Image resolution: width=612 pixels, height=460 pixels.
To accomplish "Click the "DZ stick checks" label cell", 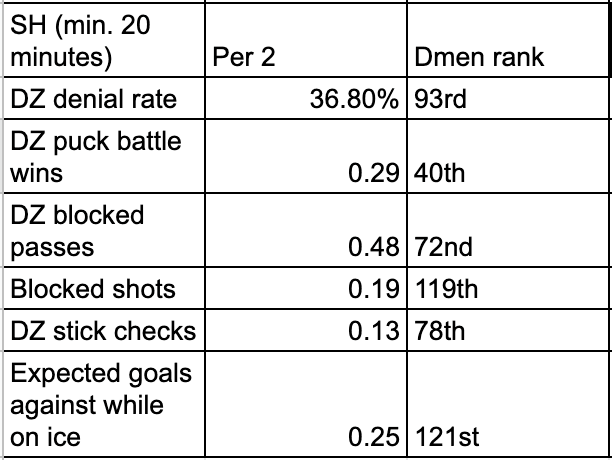I will pyautogui.click(x=103, y=331).
